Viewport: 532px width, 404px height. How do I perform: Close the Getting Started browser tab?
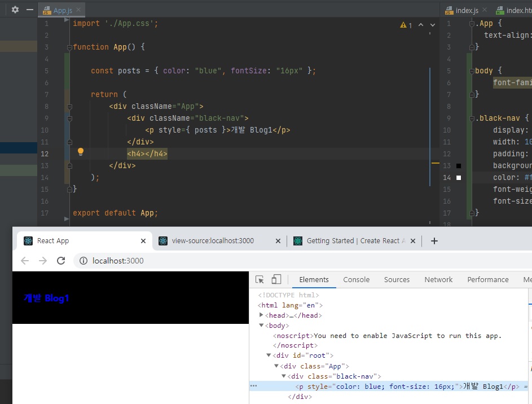pyautogui.click(x=413, y=241)
